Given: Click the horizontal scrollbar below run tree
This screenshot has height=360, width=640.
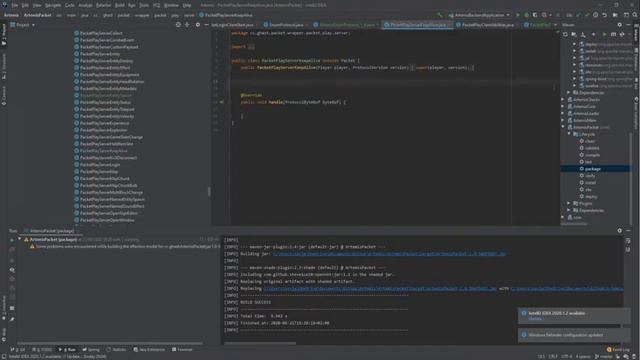Looking at the screenshot, I should [x=109, y=343].
